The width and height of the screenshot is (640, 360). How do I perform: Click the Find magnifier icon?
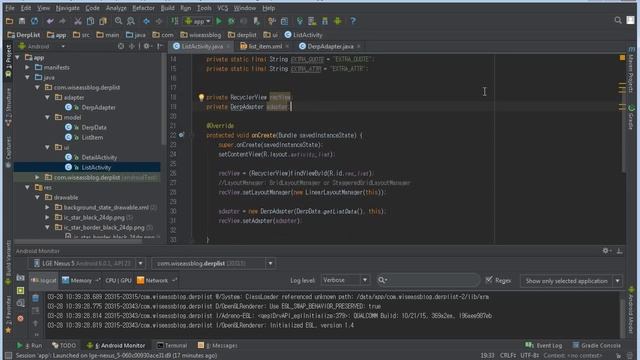pos(118,21)
